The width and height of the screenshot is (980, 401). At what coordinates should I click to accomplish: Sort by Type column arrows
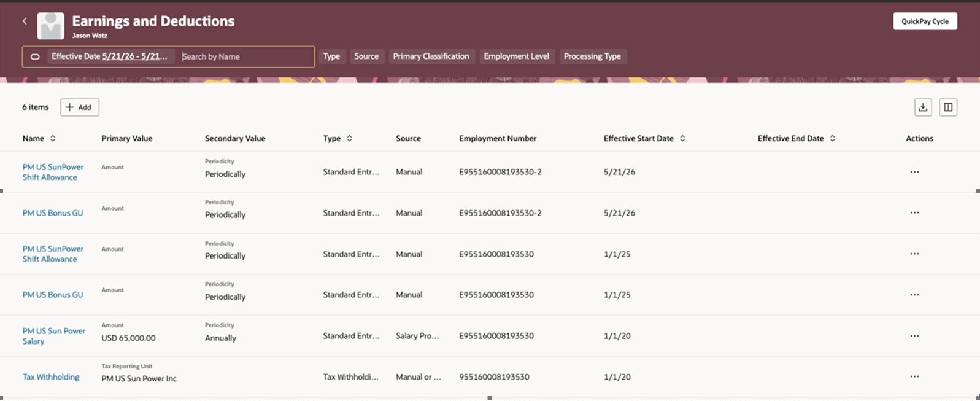point(349,138)
